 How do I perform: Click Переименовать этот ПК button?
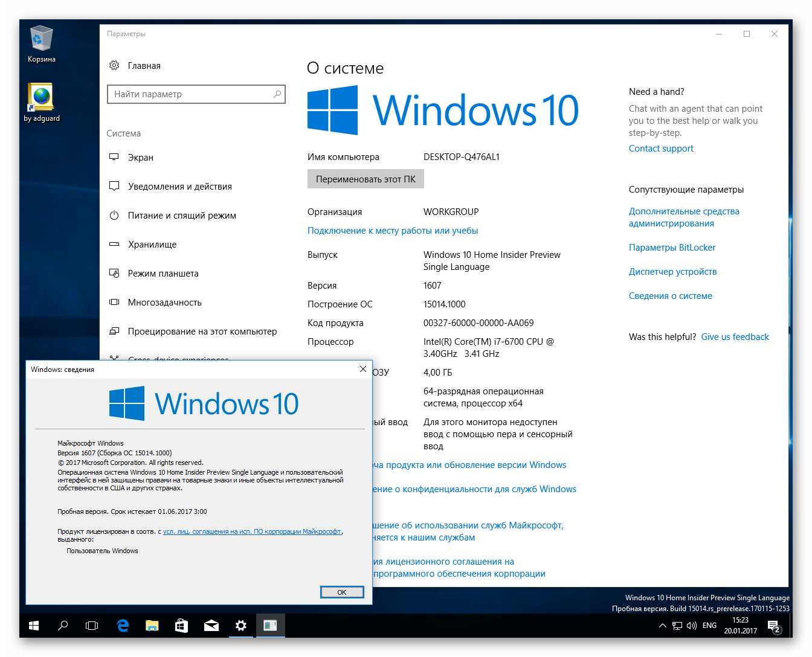pyautogui.click(x=366, y=179)
